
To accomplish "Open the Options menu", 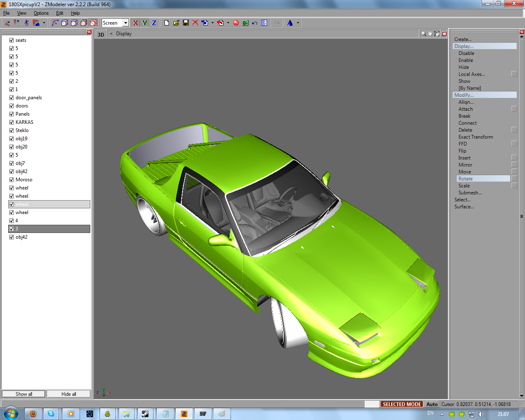I will (41, 13).
